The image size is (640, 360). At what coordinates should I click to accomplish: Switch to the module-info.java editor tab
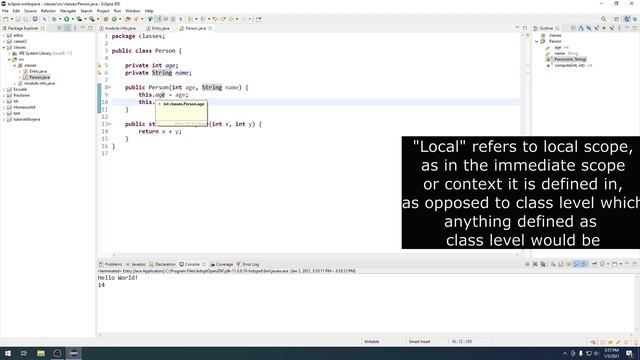pyautogui.click(x=118, y=28)
